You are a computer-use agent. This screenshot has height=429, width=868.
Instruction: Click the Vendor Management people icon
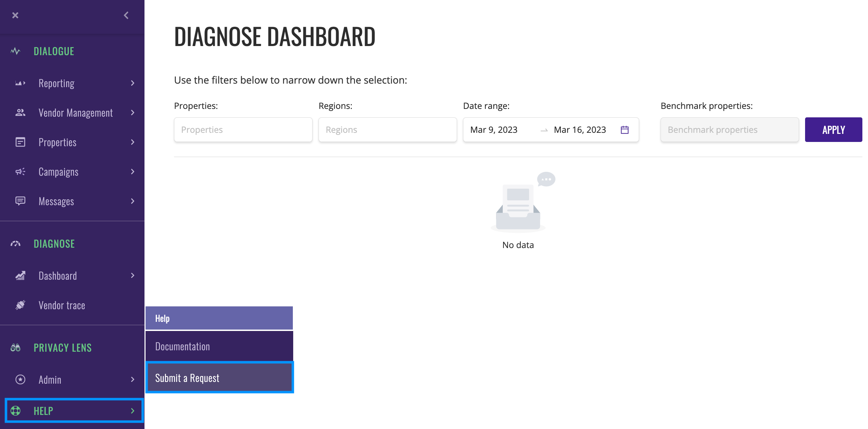(20, 113)
